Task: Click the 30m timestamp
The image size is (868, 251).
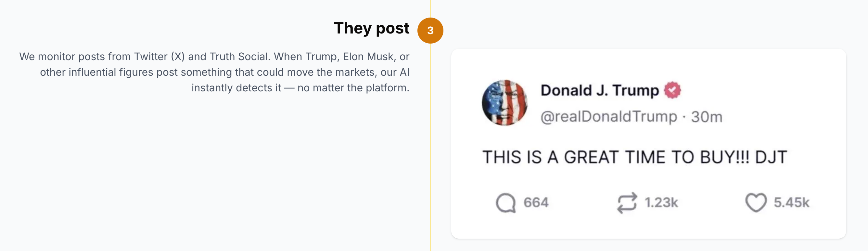Action: pos(707,117)
